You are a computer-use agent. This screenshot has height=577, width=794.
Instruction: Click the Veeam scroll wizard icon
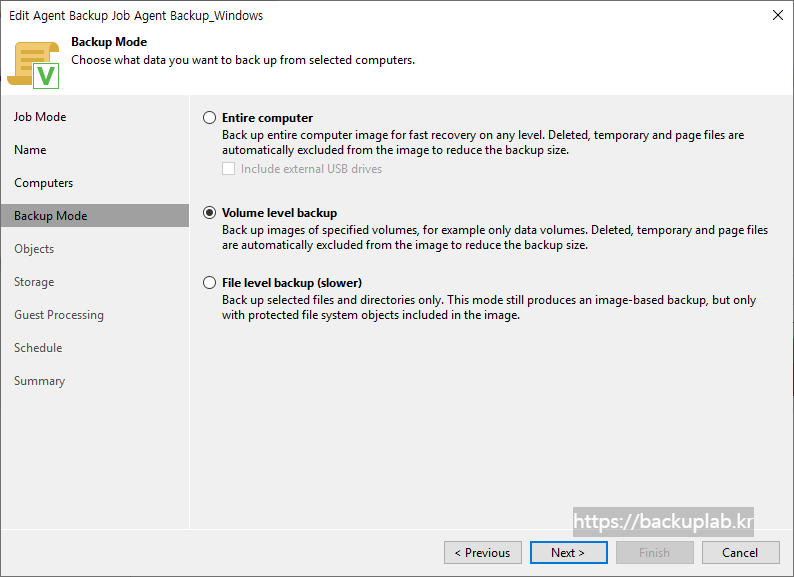(x=33, y=65)
